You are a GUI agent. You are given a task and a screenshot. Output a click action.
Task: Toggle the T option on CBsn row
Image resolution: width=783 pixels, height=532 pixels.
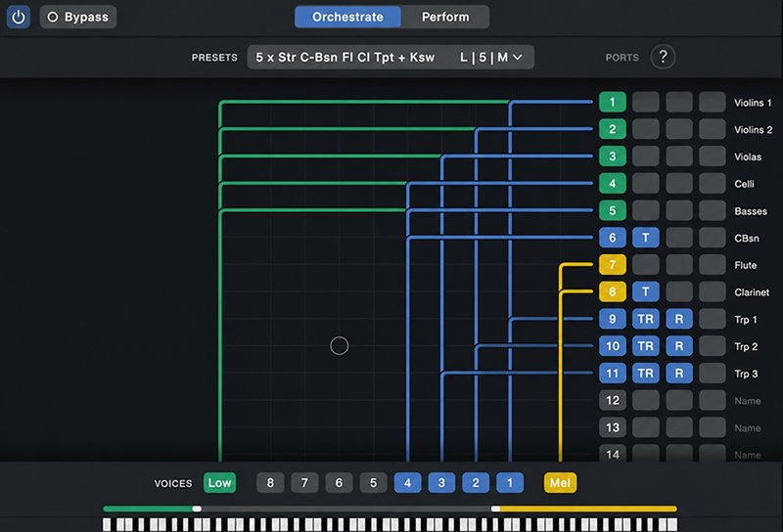coord(646,238)
